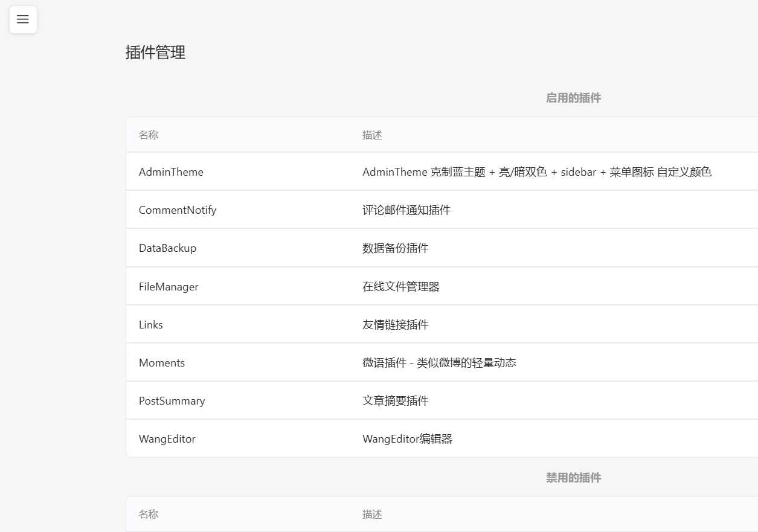Click the 数据备份插件 description

point(396,248)
